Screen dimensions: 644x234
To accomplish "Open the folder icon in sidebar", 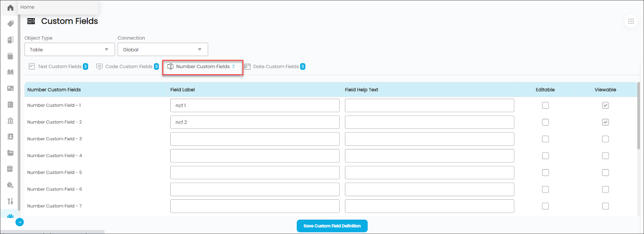I will click(x=10, y=153).
